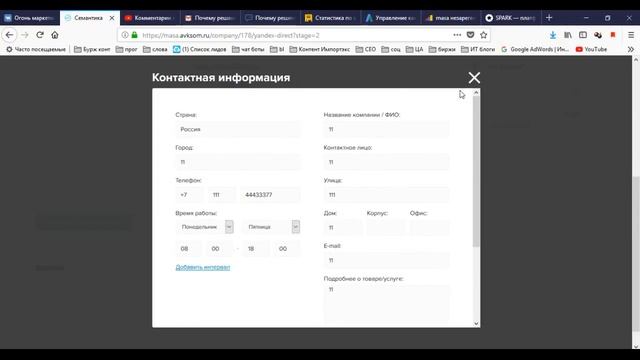
Task: Open the Список лидов bookmark
Action: (199, 49)
